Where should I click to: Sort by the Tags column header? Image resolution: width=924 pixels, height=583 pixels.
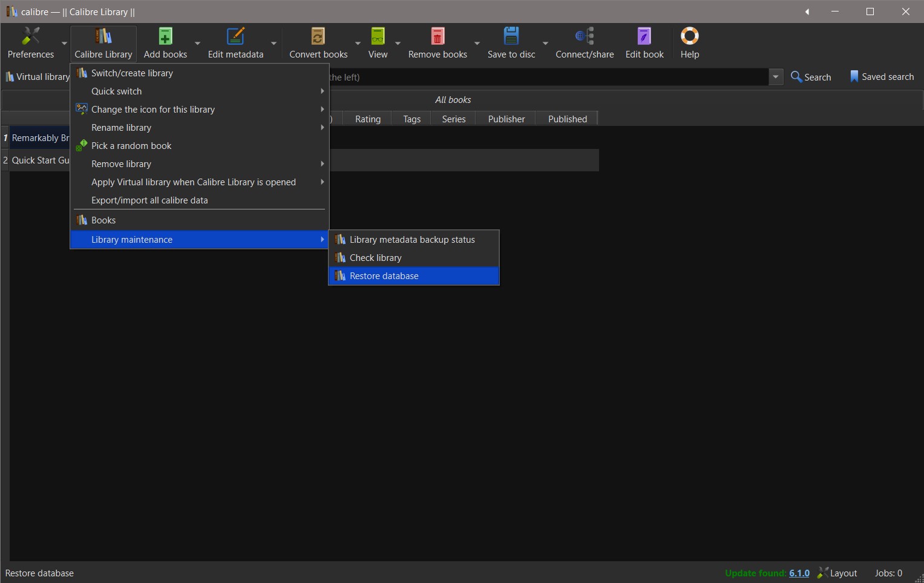coord(411,119)
